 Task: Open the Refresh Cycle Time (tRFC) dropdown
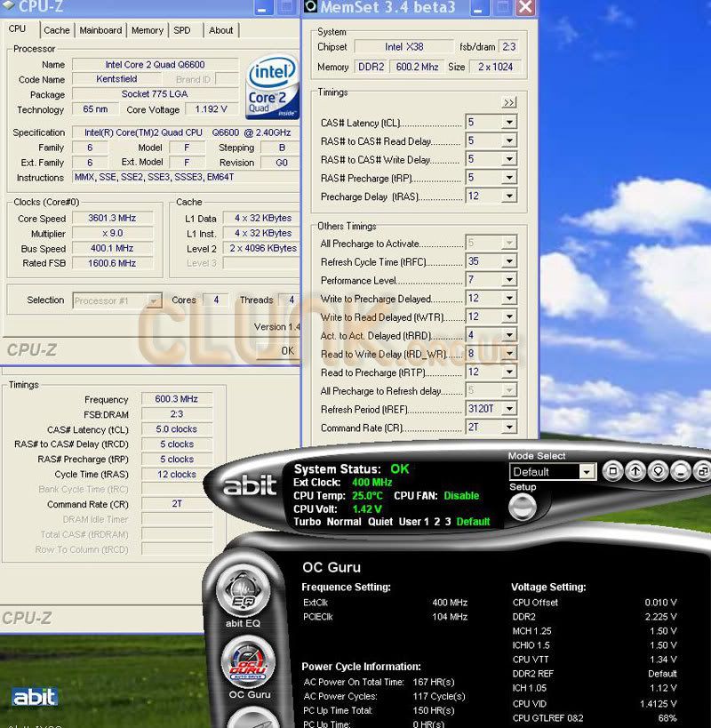click(509, 261)
